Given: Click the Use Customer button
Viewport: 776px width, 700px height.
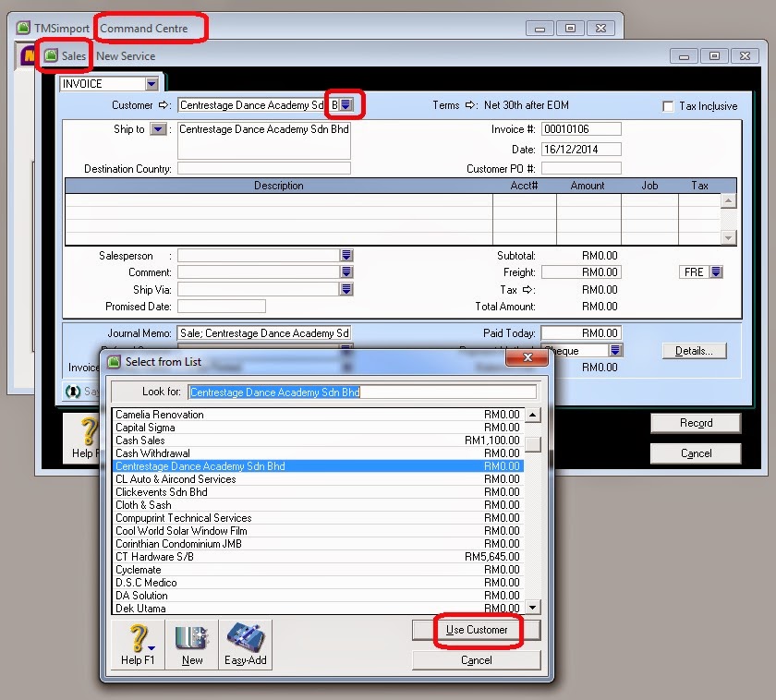Looking at the screenshot, I should click(476, 631).
